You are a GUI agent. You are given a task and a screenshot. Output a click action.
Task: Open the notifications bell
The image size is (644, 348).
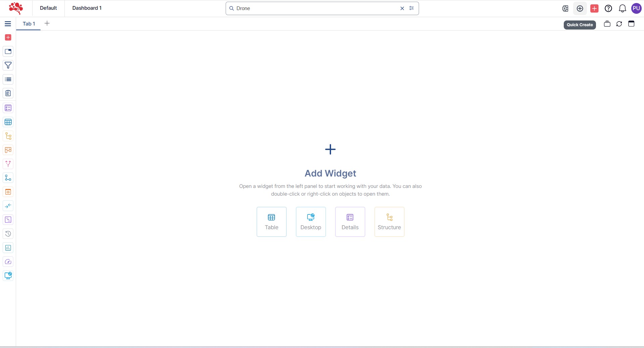622,8
